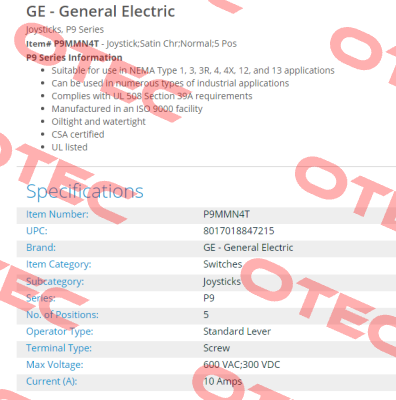The image size is (396, 400).
Task: Click the Terminal Type label
Action: coord(59,348)
